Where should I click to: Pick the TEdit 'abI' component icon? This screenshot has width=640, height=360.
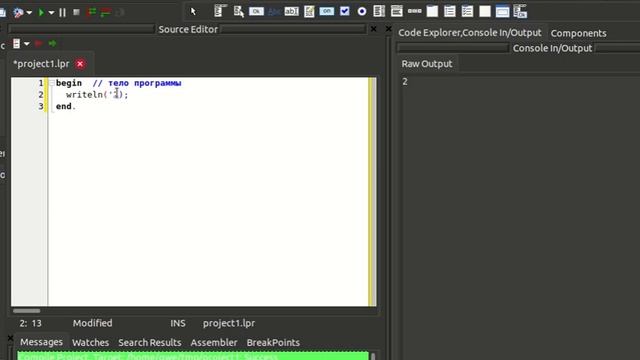click(291, 11)
